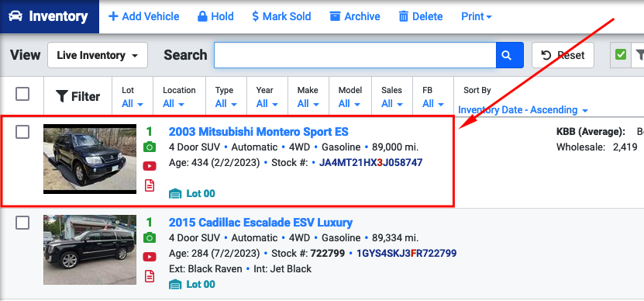Select Mark Sold in the toolbar
644x301 pixels.
coord(281,16)
